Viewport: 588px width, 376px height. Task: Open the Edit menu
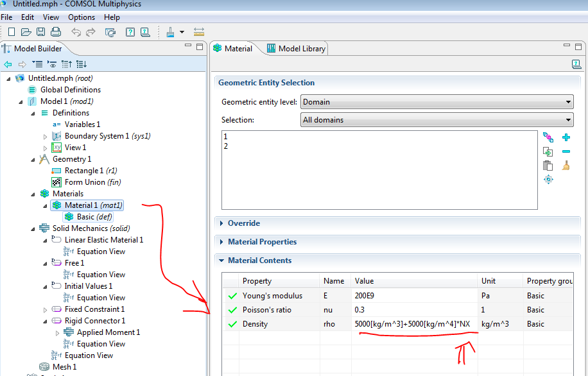pyautogui.click(x=28, y=17)
